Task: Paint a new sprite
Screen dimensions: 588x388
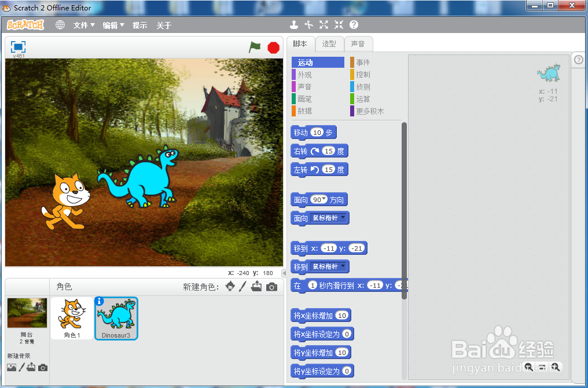Action: point(242,286)
